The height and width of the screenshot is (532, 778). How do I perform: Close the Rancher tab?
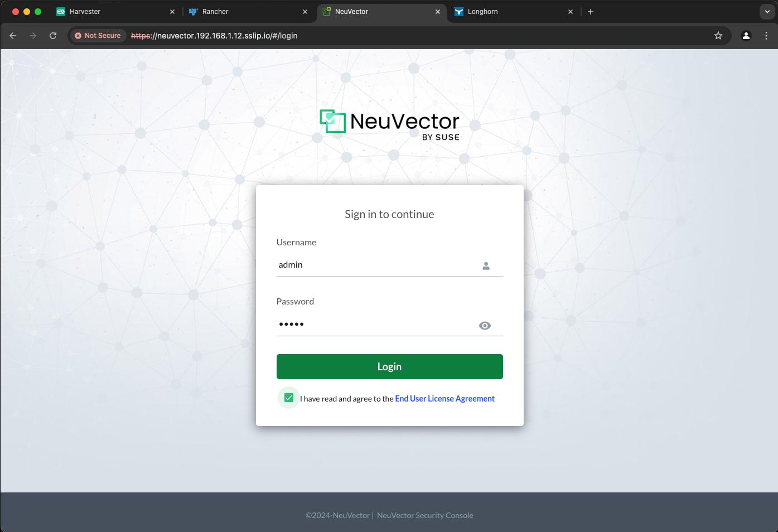(x=305, y=12)
